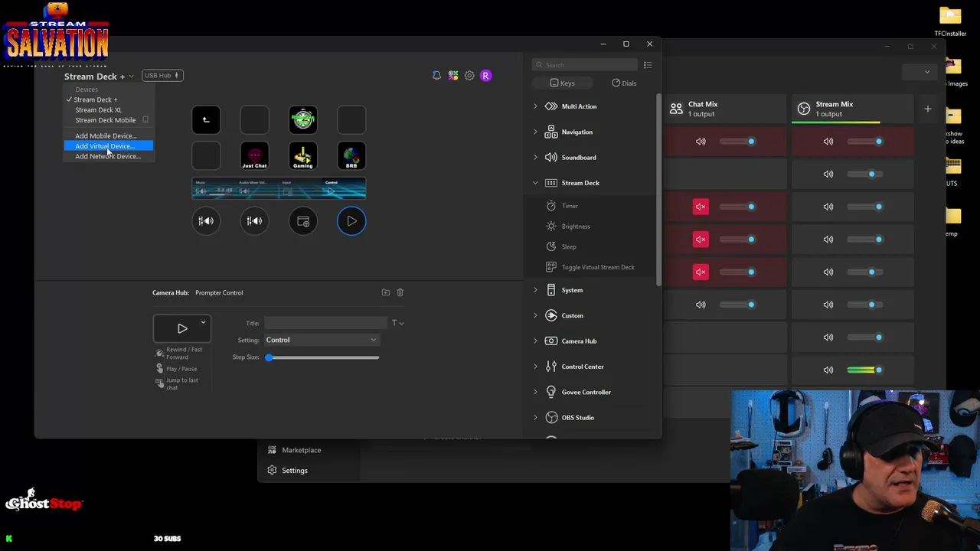980x551 pixels.
Task: Open the Setting dropdown showing Control
Action: (322, 340)
